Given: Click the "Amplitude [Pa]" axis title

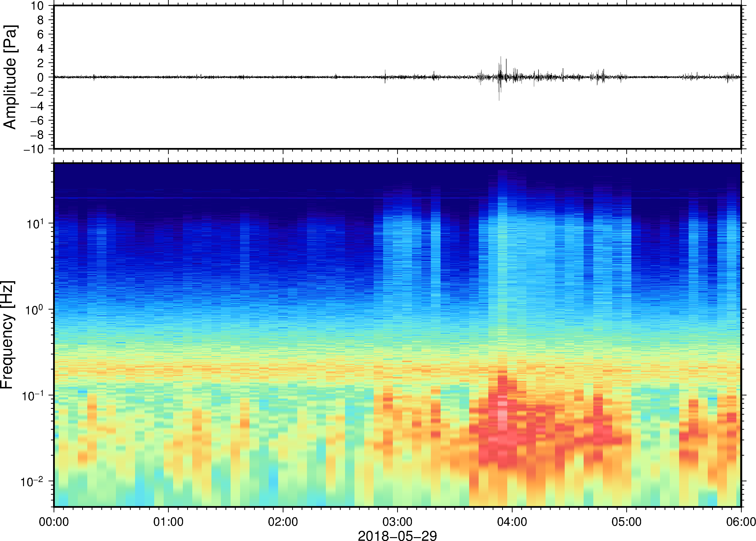Looking at the screenshot, I should [10, 77].
